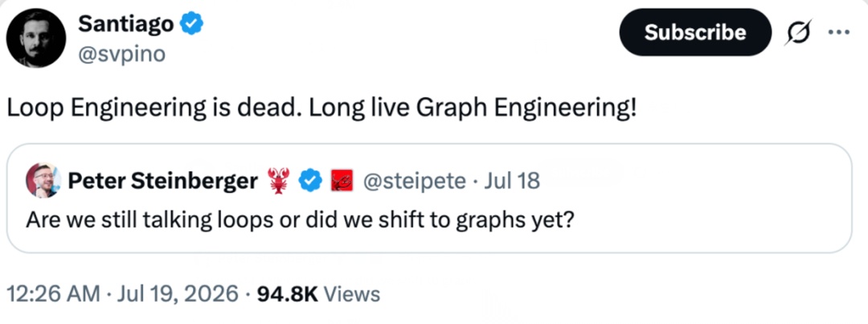Click the Jul 19, 2026 post date

point(177,293)
